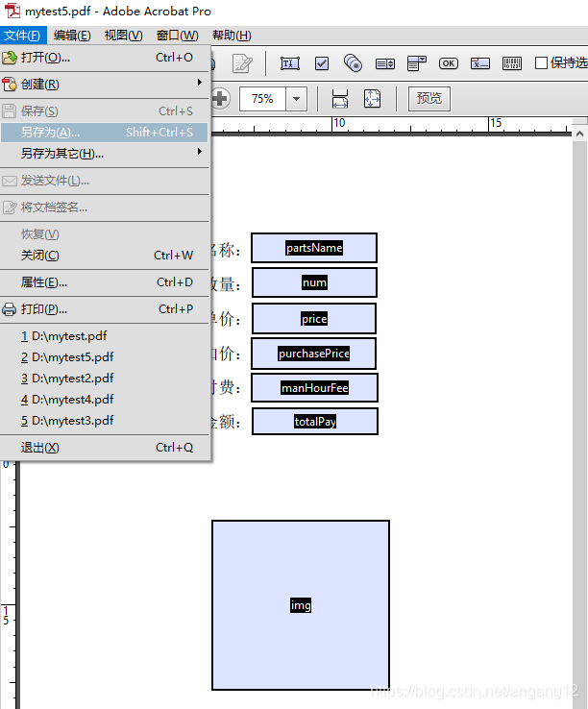Click the Create PDF icon in menu

tap(9, 85)
